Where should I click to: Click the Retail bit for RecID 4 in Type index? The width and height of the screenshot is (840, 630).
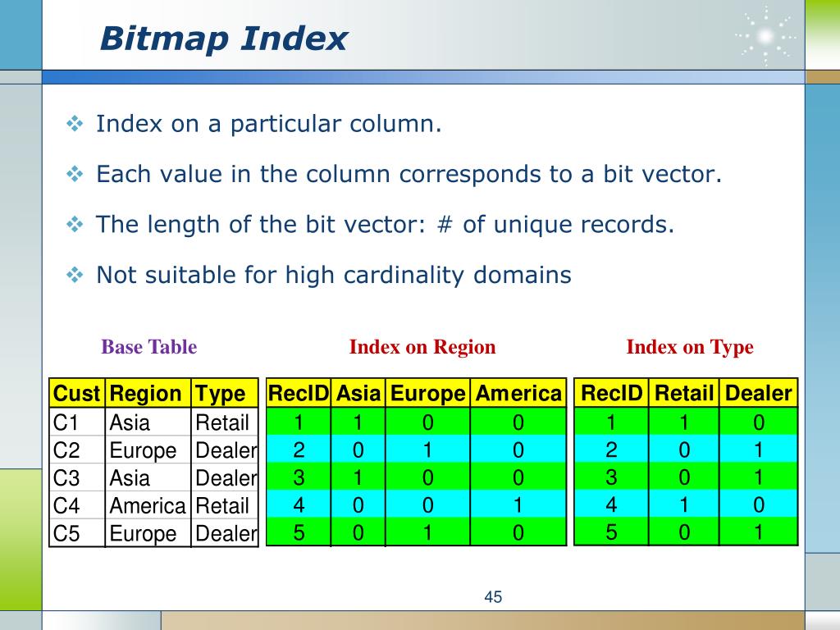tap(683, 504)
